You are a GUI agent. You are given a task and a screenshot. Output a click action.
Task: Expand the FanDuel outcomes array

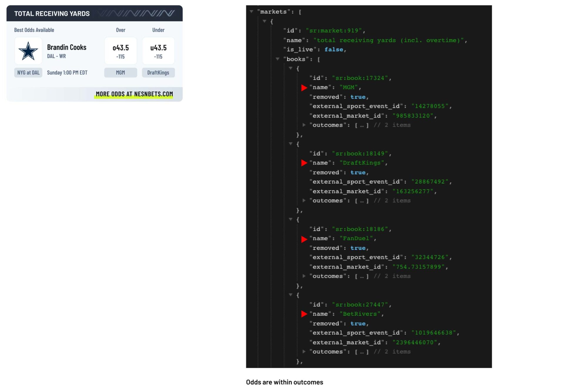[x=304, y=276]
